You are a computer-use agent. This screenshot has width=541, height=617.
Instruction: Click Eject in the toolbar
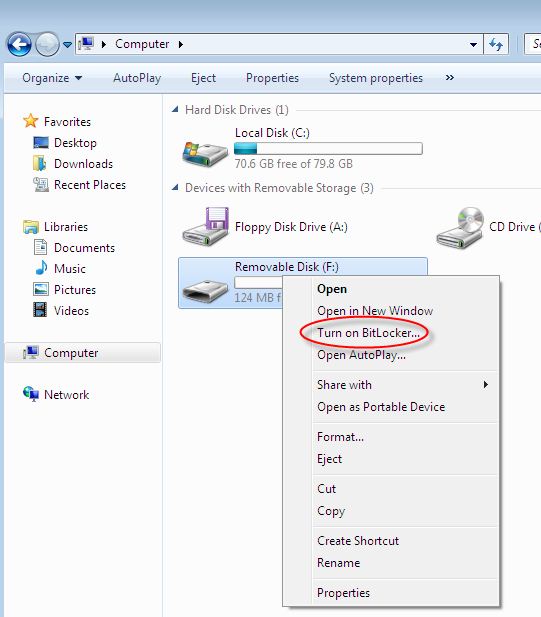tap(203, 78)
